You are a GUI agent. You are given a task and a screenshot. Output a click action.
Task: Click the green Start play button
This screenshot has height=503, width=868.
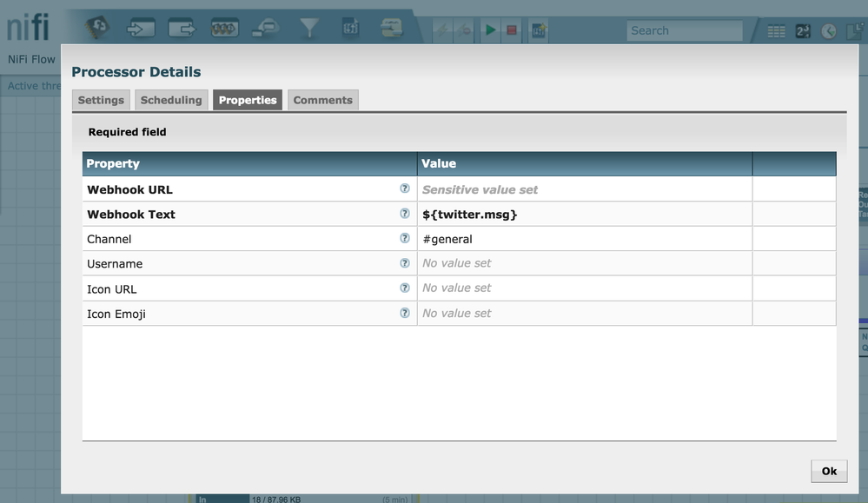490,30
